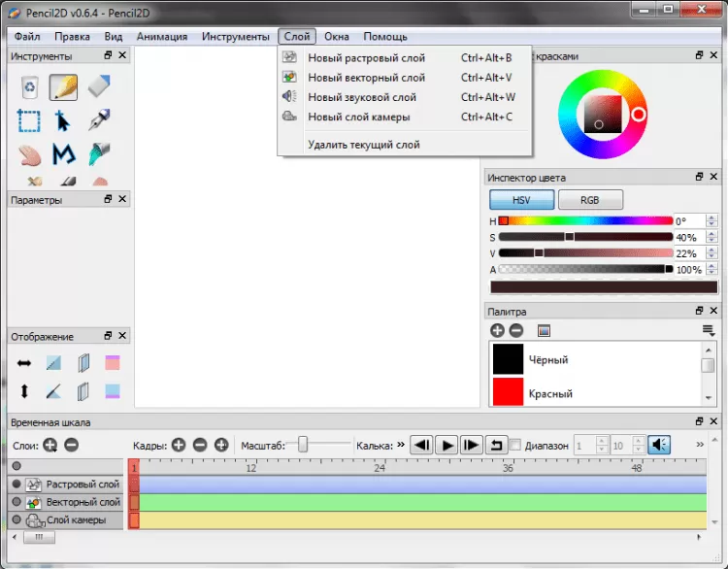Open the Анимация menu

click(162, 36)
